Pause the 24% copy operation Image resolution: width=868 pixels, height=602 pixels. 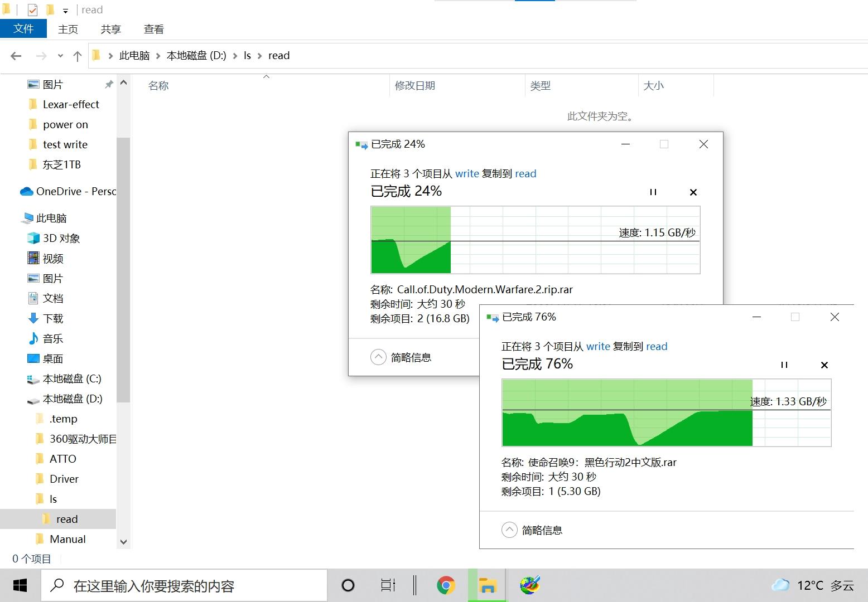pos(653,192)
